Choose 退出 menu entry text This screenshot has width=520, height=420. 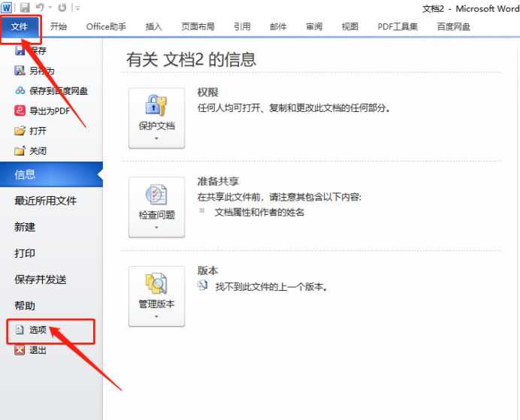[x=38, y=350]
